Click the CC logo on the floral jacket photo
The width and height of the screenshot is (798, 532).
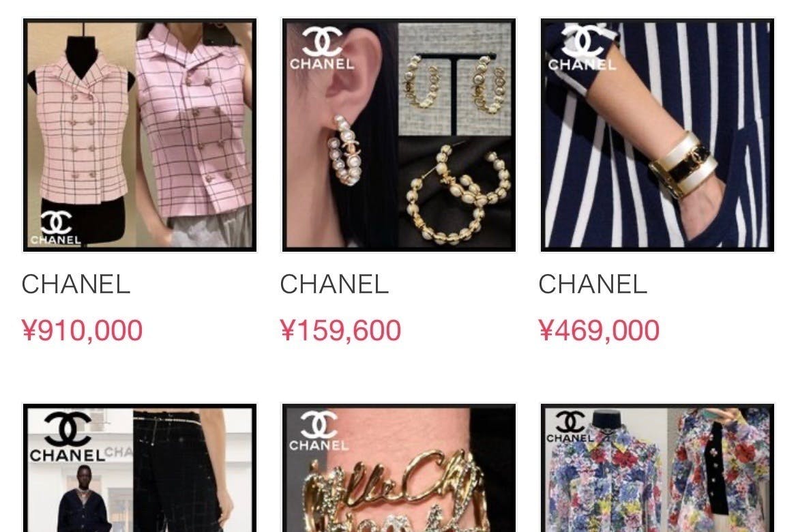(570, 426)
